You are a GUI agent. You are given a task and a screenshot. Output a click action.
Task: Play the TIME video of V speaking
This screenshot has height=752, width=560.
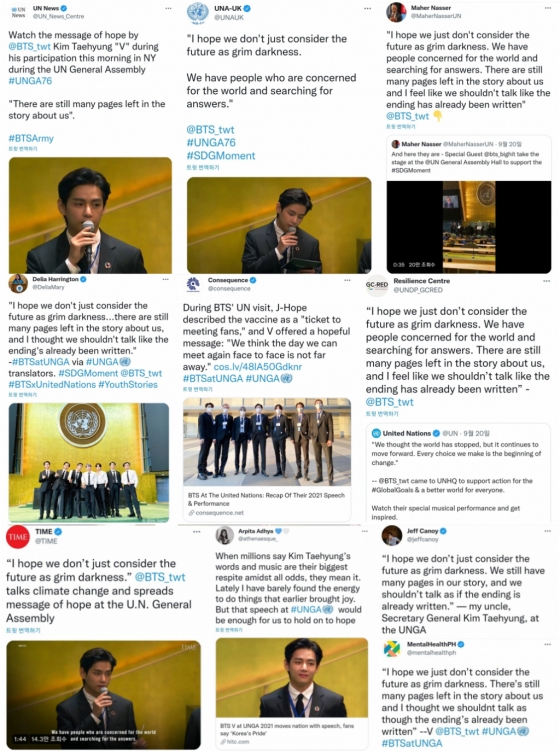click(104, 694)
